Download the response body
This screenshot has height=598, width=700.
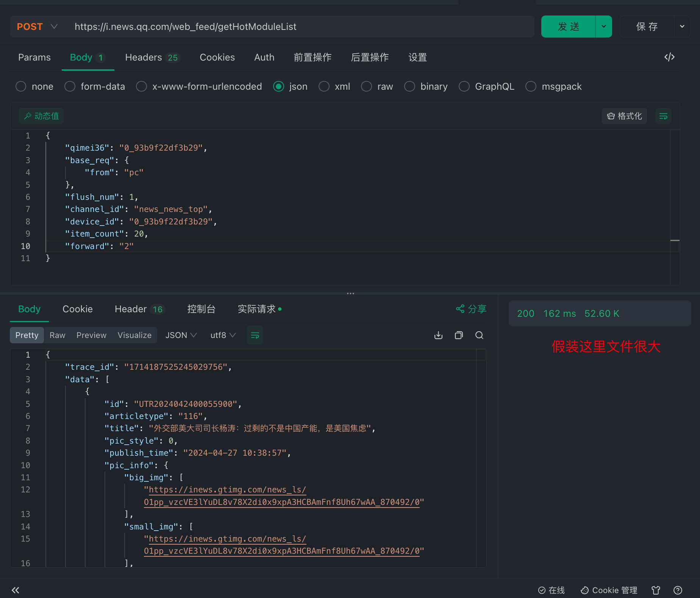(x=438, y=335)
